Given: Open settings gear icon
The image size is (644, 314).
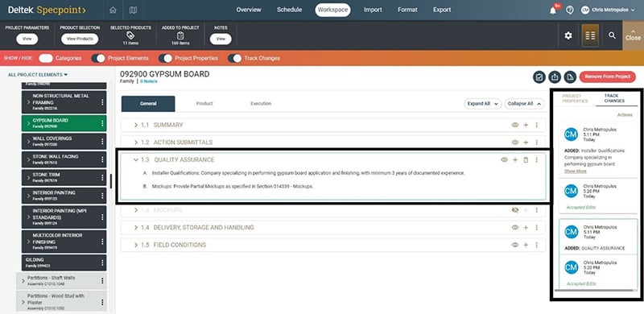Looking at the screenshot, I should pos(568,35).
